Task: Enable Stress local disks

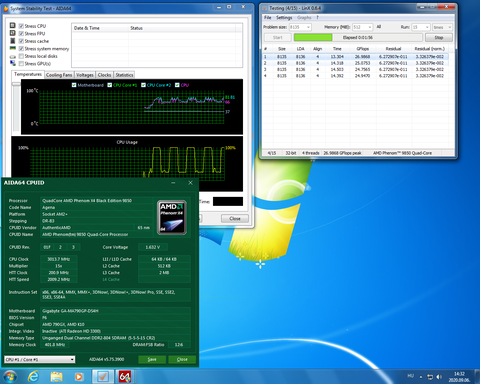Action: 21,56
